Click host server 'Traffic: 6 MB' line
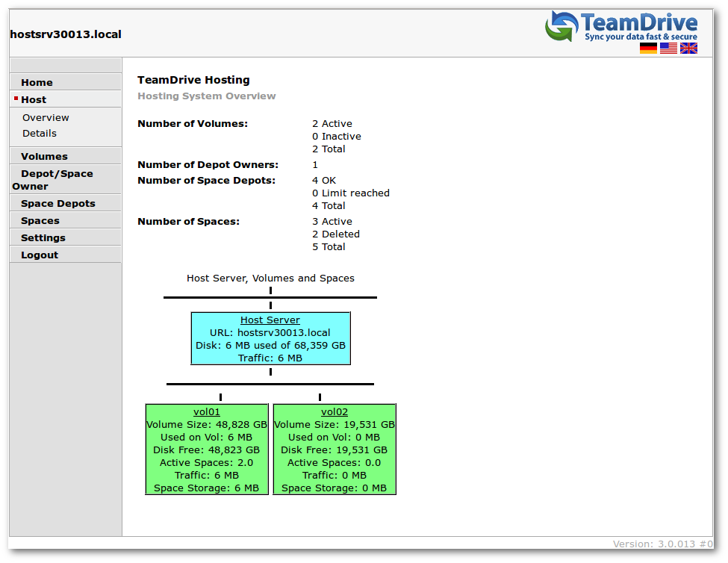The image size is (728, 563). (x=270, y=358)
